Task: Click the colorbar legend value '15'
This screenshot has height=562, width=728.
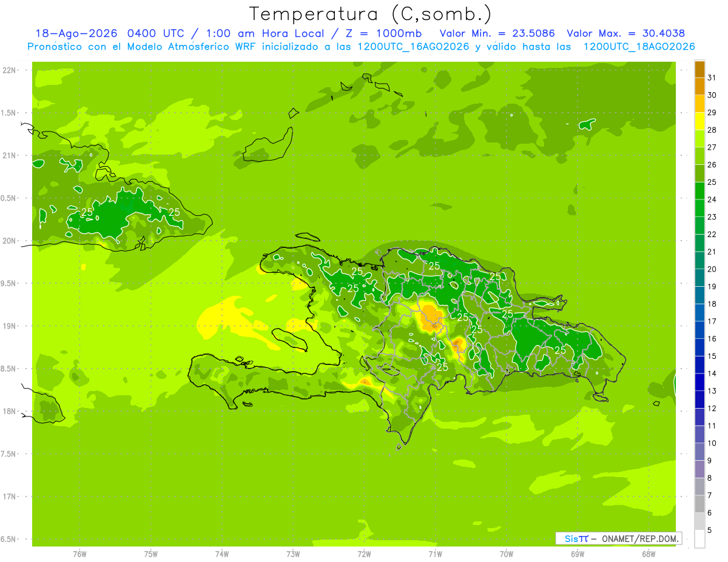Action: (x=712, y=356)
